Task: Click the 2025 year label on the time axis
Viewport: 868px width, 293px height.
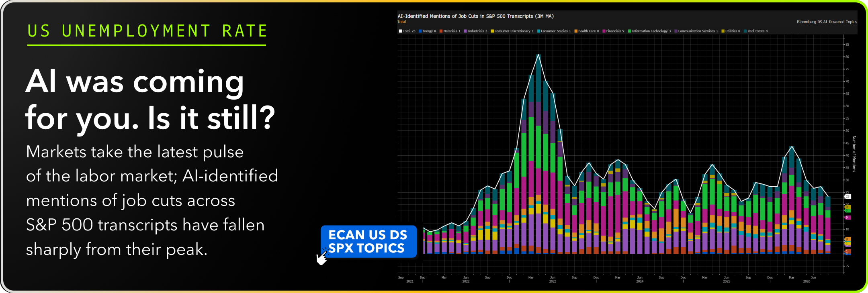Action: click(727, 281)
